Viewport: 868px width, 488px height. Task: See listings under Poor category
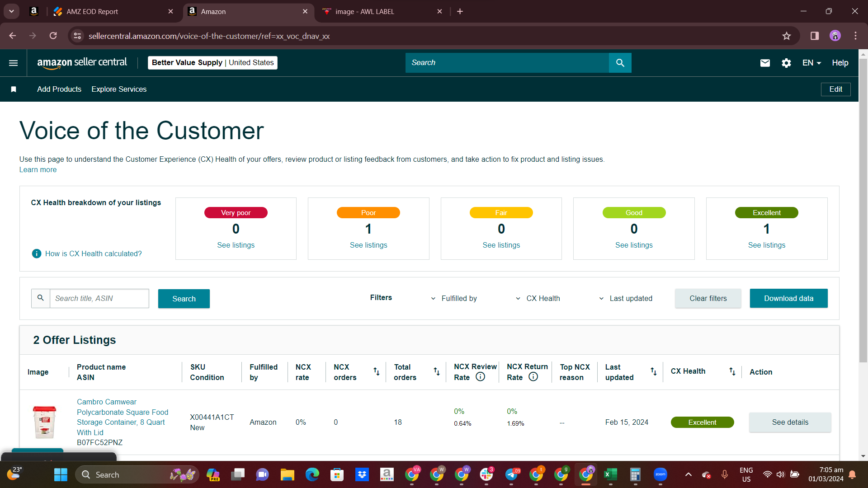(x=368, y=245)
